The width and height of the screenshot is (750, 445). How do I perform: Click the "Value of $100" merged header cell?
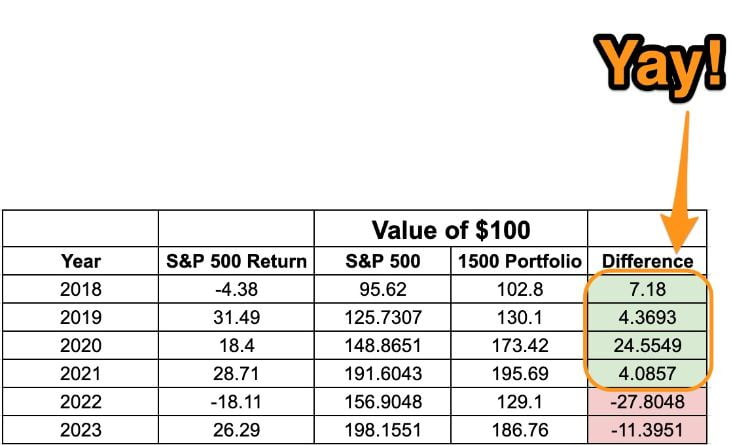click(451, 230)
